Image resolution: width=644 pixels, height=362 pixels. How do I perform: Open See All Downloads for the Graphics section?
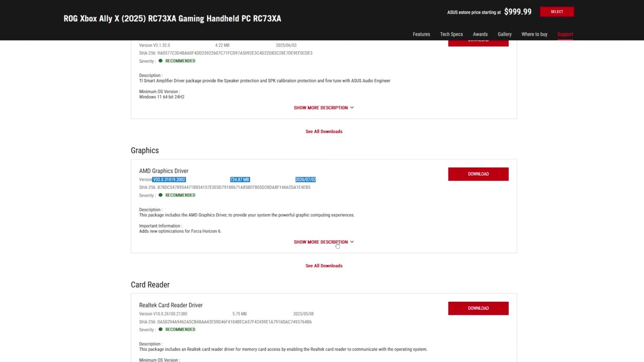(324, 265)
